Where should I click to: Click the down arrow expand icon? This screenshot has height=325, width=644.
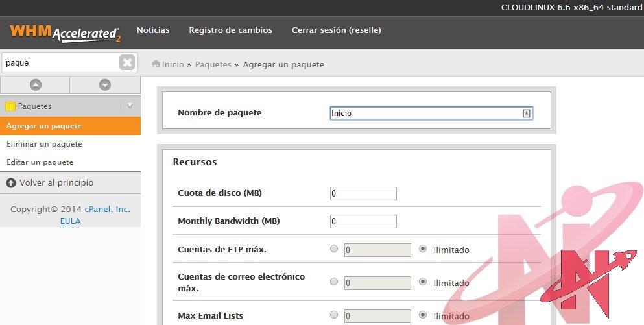105,85
